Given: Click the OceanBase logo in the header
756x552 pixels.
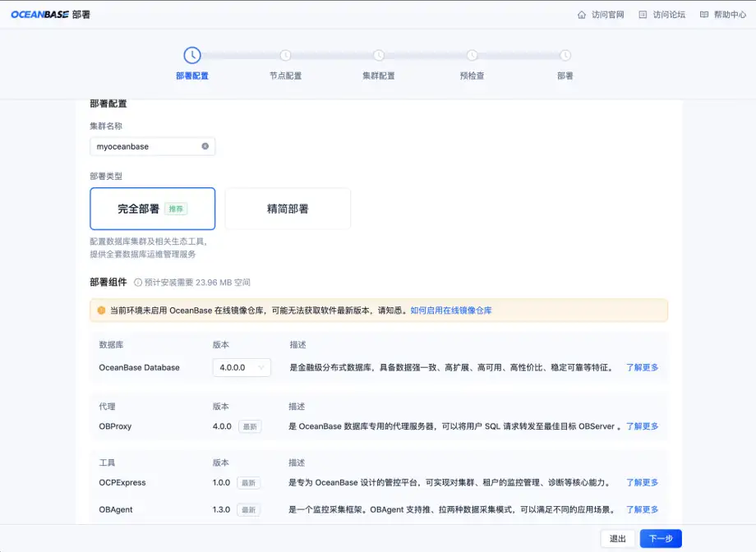Looking at the screenshot, I should coord(40,13).
